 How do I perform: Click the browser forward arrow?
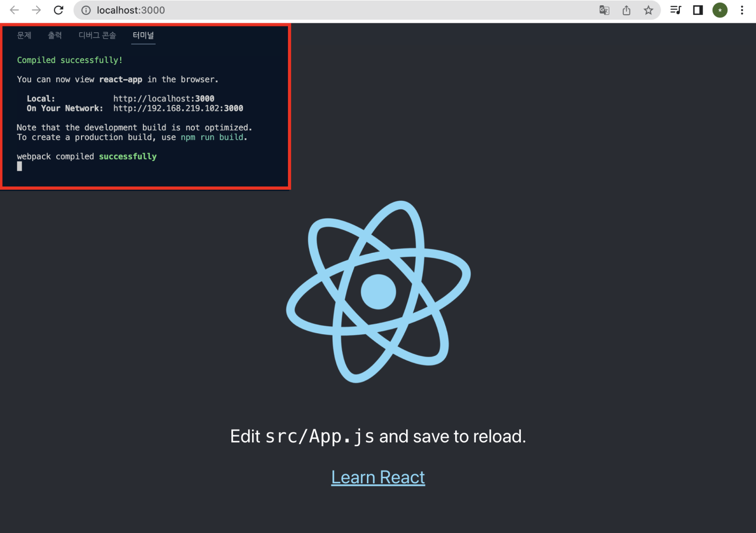tap(36, 10)
